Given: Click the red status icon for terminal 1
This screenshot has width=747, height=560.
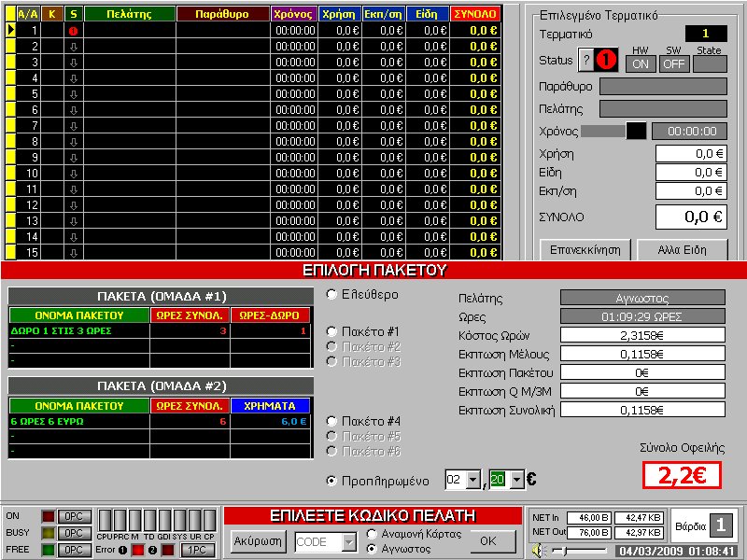Looking at the screenshot, I should pos(74,31).
